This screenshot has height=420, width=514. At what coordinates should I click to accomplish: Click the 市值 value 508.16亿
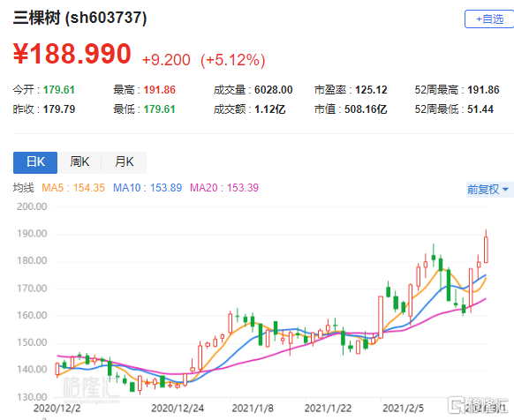click(x=366, y=109)
